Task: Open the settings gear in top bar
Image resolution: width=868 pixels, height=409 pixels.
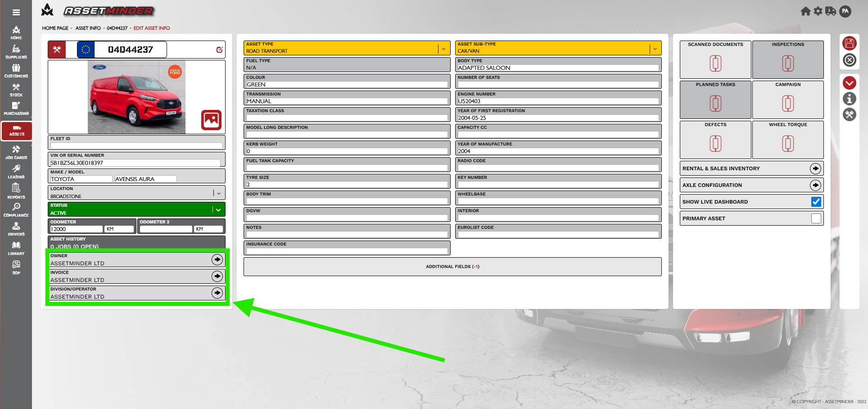Action: [818, 11]
